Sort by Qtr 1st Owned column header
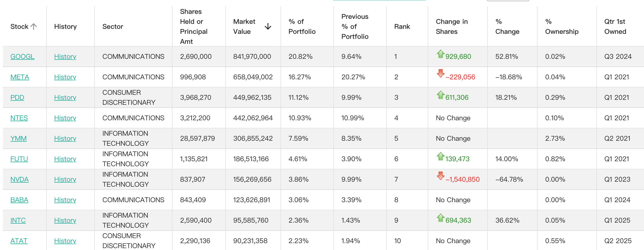The width and height of the screenshot is (644, 250). pos(615,26)
